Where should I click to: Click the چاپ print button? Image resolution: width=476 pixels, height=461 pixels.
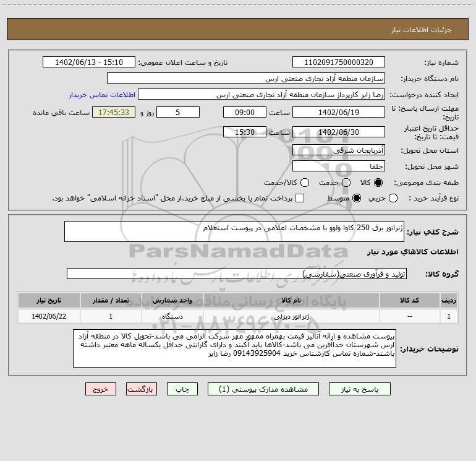pos(182,389)
